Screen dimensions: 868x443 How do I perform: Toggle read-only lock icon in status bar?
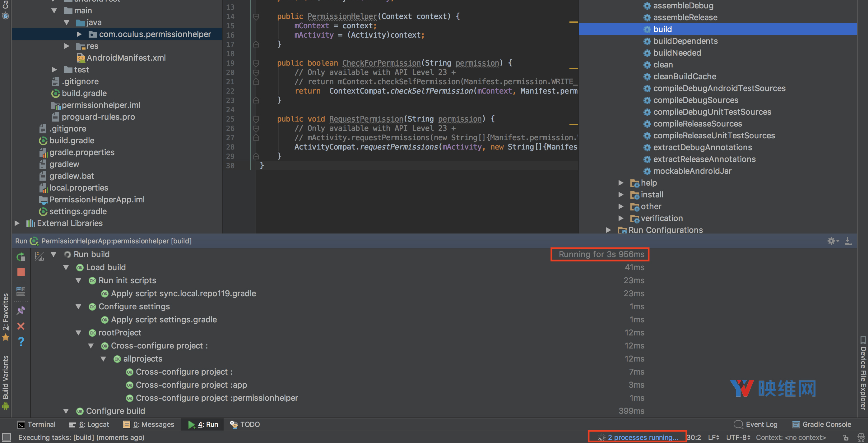point(845,437)
